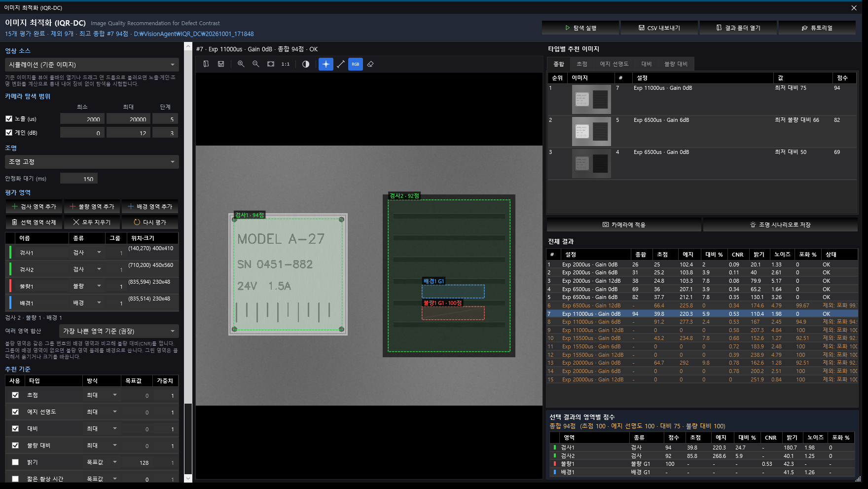Screen dimensions: 868x489
Task: Switch to the 불량 대비 tab
Action: click(676, 64)
